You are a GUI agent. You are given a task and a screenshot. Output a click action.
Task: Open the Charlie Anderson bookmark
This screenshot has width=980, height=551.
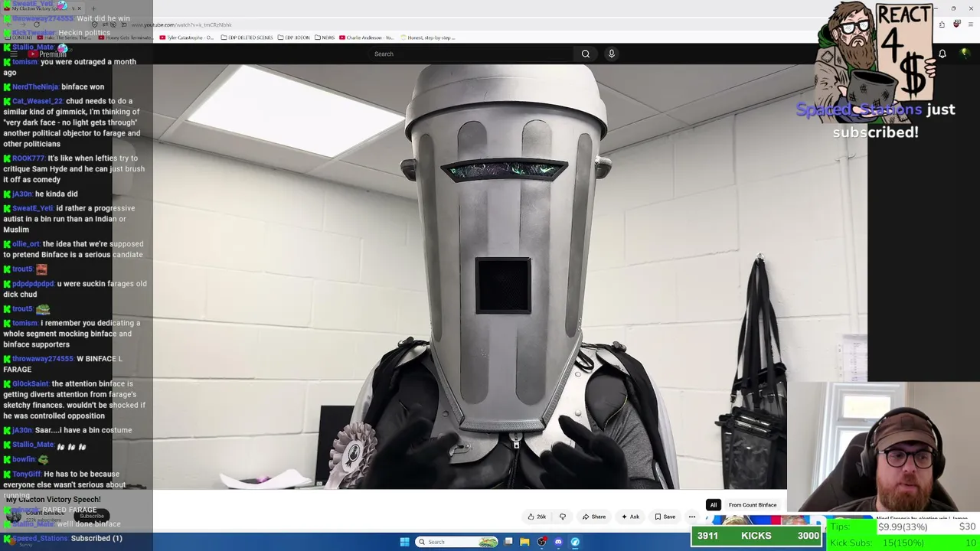point(367,37)
